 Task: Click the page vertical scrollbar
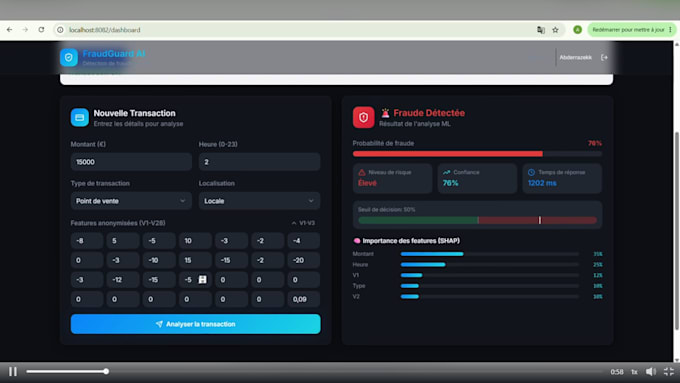tap(677, 230)
